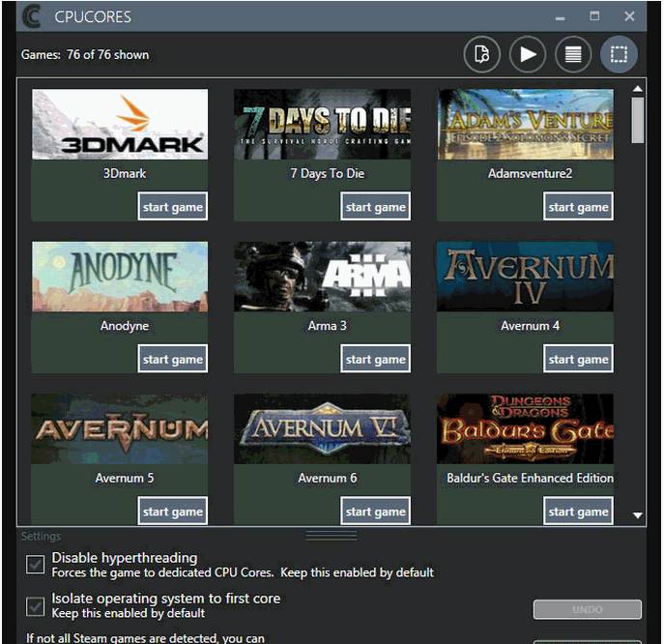The image size is (664, 644).
Task: Click 'Forces the game to dedicated CPU Cores' text
Action: [x=162, y=572]
